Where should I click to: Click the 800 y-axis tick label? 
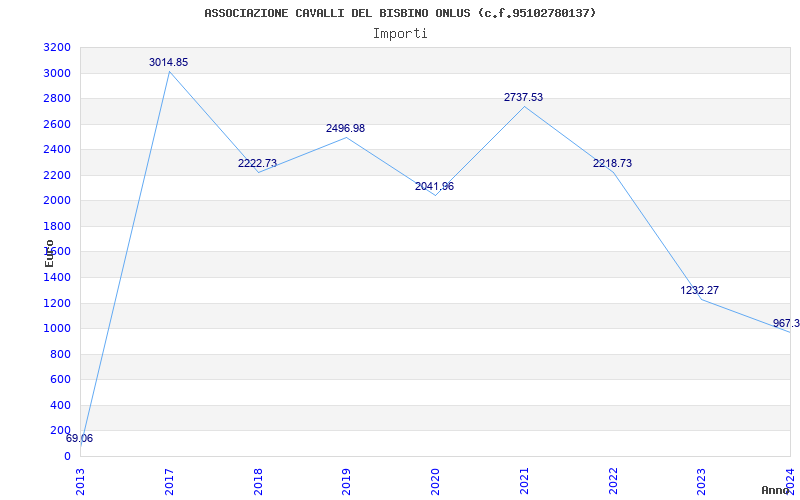[61, 355]
